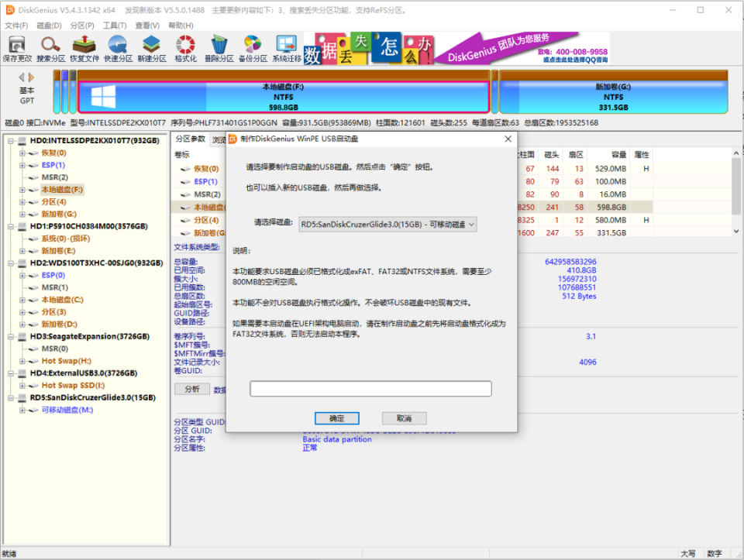Select ESP(1) row in partition table
Screen dimensions: 744x560
click(x=205, y=181)
